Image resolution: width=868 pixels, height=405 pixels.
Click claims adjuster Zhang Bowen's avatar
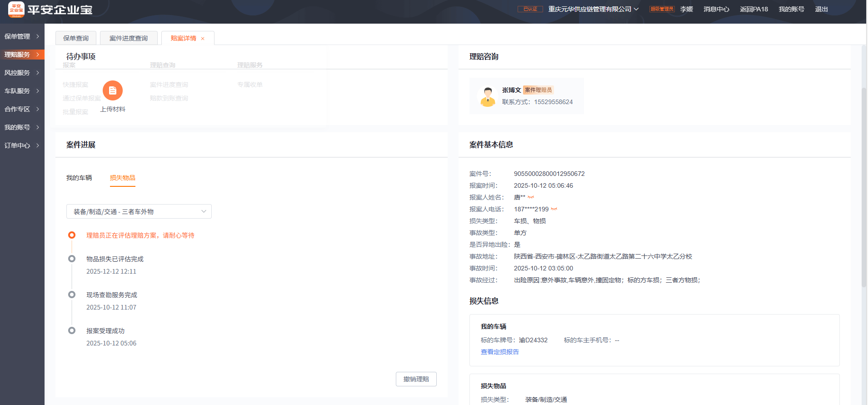coord(488,96)
